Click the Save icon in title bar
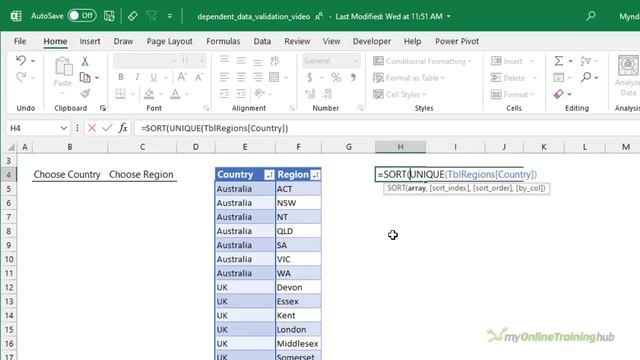640x360 pixels. tap(109, 16)
